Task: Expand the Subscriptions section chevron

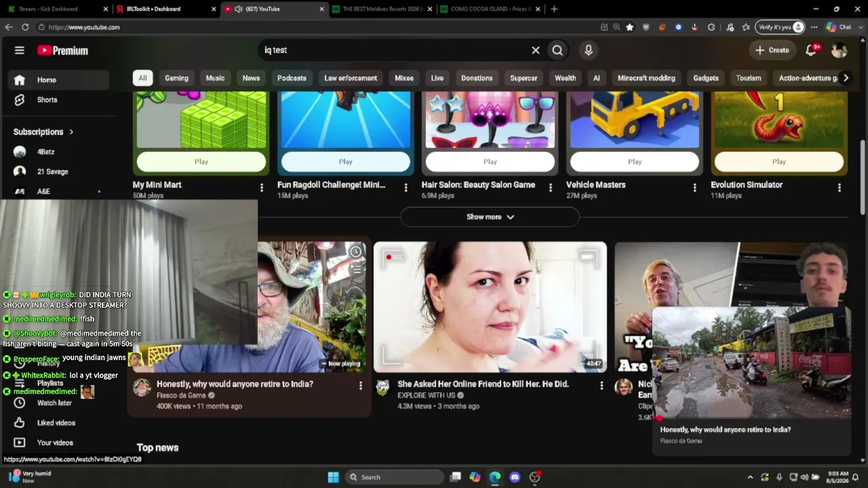Action: tap(71, 131)
